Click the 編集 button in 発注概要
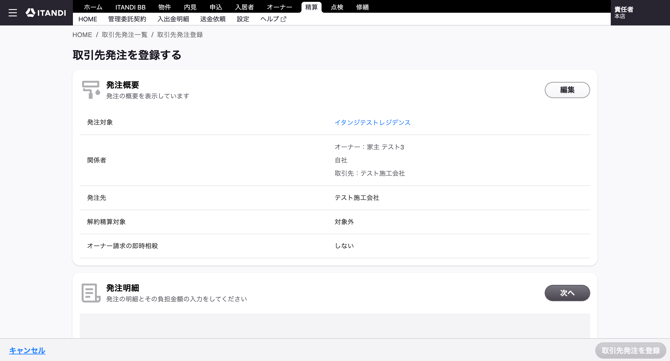The height and width of the screenshot is (361, 670). pos(567,90)
